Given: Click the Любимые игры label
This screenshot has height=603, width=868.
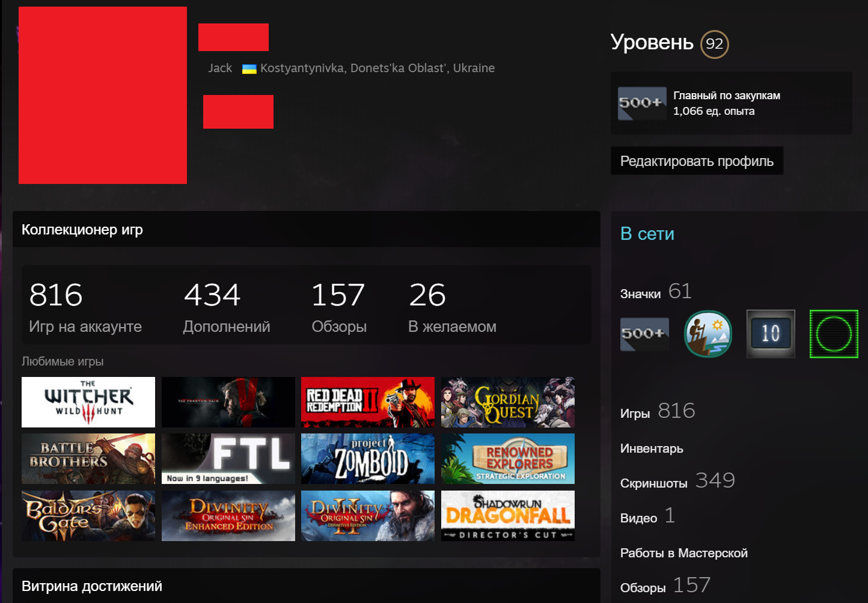Looking at the screenshot, I should coord(63,361).
